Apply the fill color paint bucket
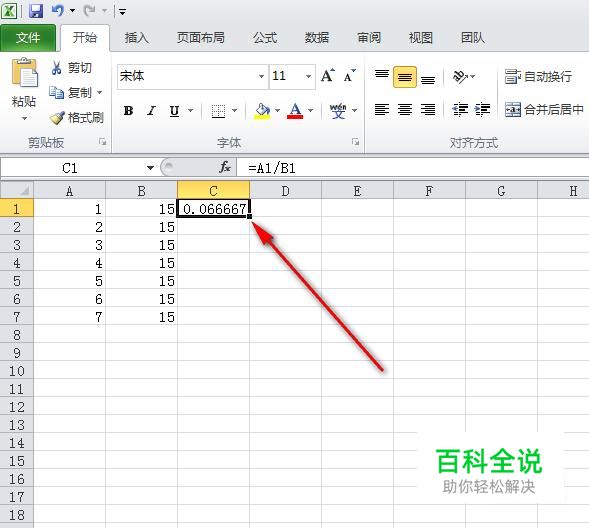589x528 pixels. (263, 111)
